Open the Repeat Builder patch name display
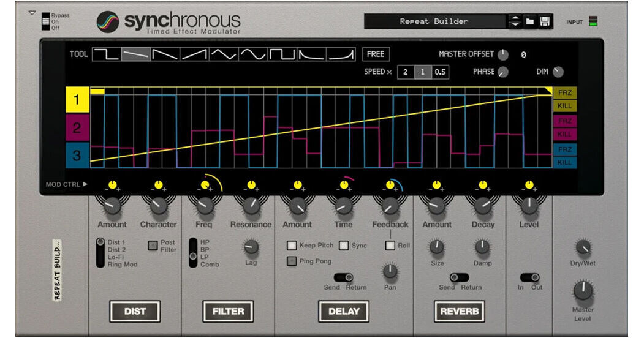The height and width of the screenshot is (338, 644). 435,21
